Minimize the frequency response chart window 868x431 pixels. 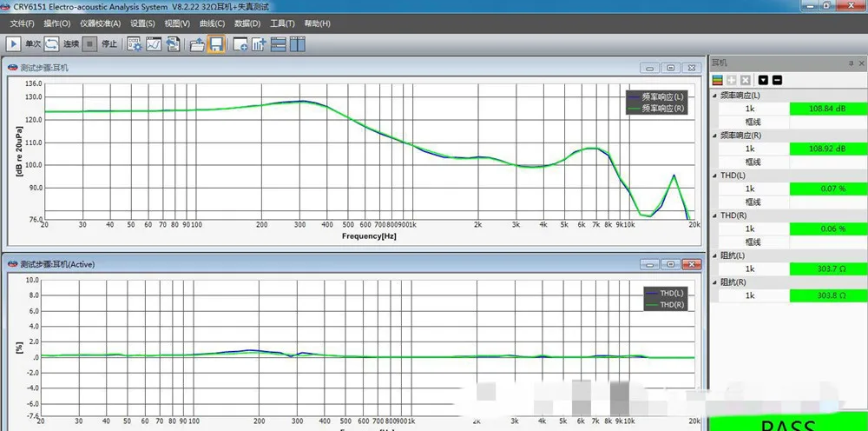649,68
